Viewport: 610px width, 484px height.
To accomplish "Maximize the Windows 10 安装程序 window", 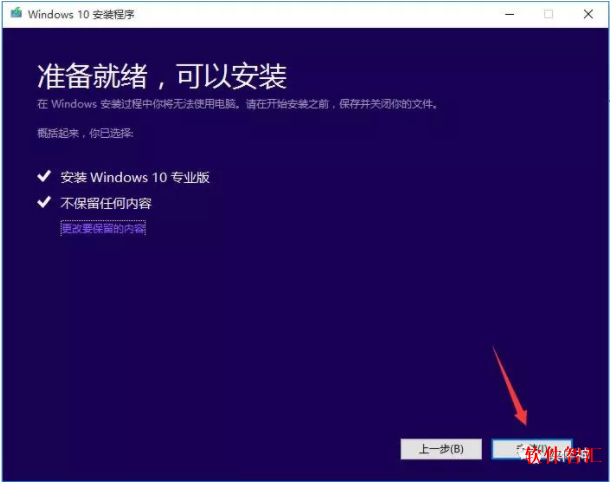I will coord(549,14).
